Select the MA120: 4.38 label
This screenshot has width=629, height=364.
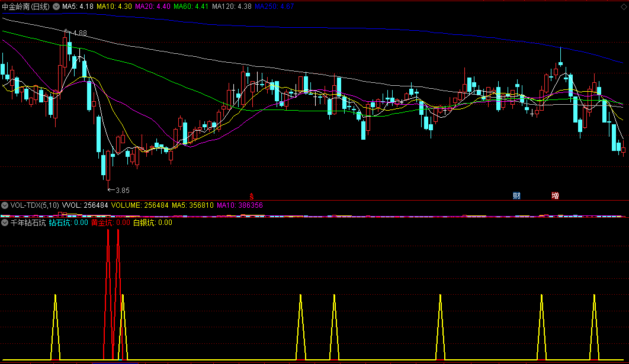(x=232, y=7)
